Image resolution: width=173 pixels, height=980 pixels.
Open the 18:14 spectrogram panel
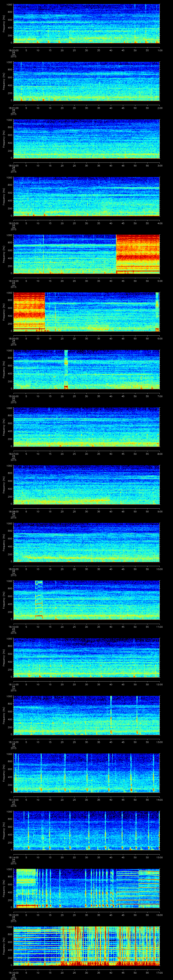tap(86, 831)
